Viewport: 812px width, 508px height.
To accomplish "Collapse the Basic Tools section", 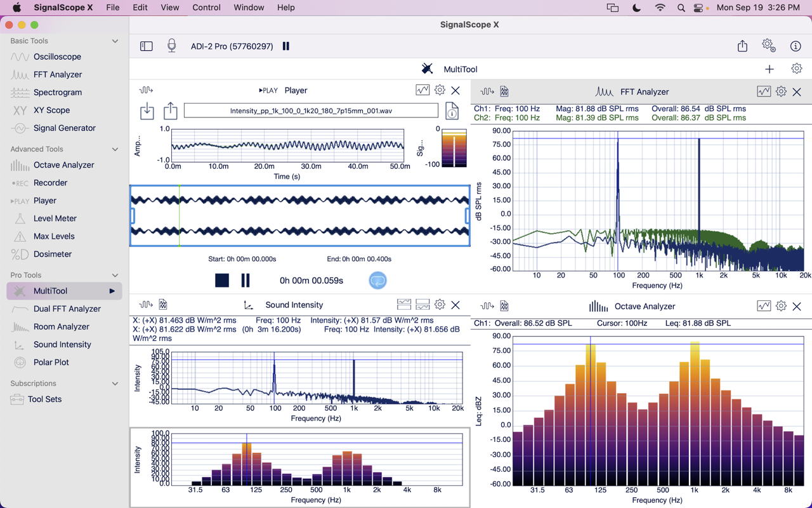I will tap(115, 41).
